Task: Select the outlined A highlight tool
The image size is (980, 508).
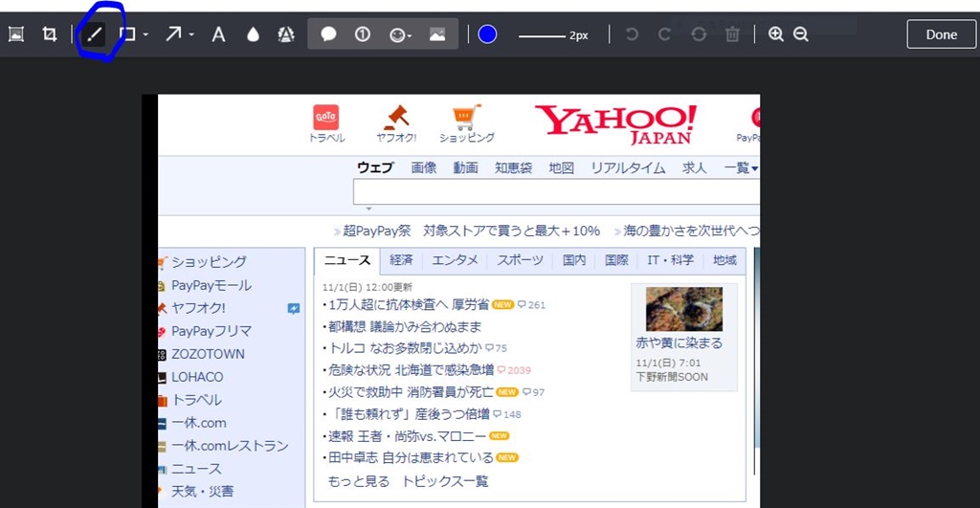Action: click(x=285, y=34)
